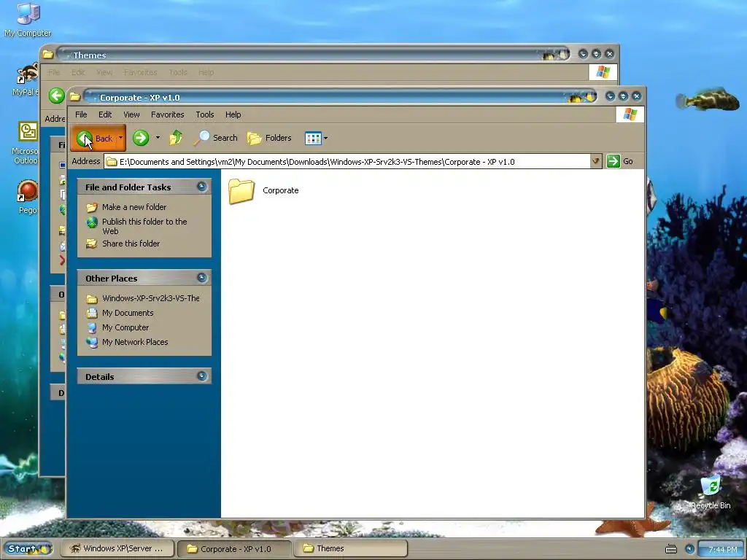The height and width of the screenshot is (560, 747).
Task: Open My Documents from Other Places
Action: [x=128, y=313]
